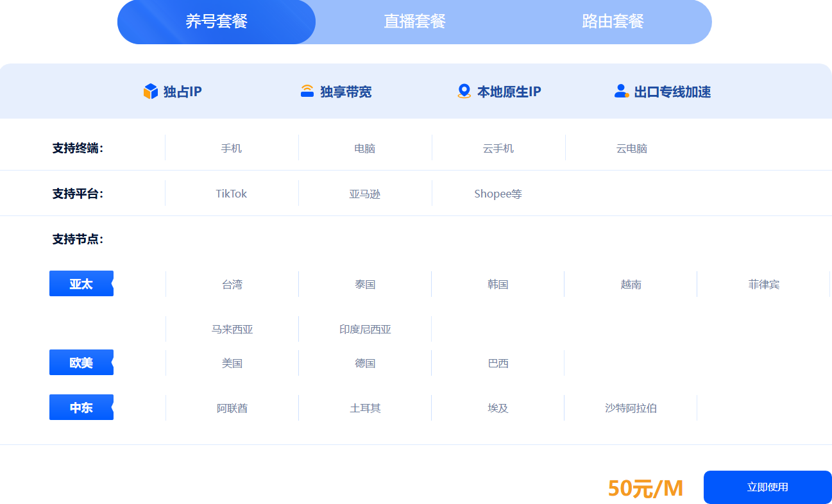Click the 菲律宾 node
This screenshot has height=504, width=832.
[764, 284]
